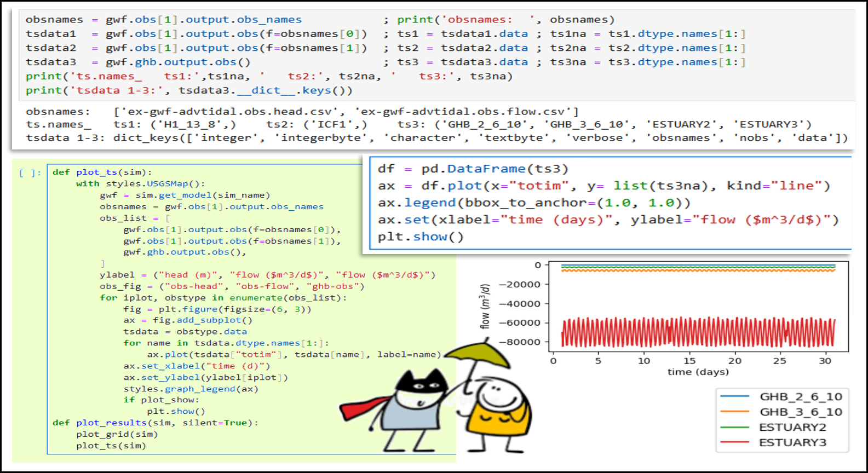Viewport: 868px width, 473px height.
Task: Click the 'ax.set_xlabel("time (d)")' line
Action: click(x=197, y=366)
